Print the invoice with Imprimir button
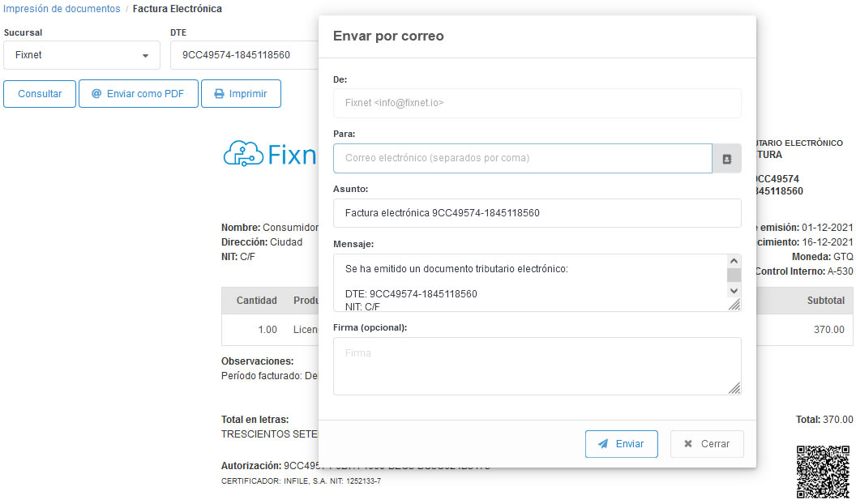This screenshot has height=504, width=856. [240, 94]
